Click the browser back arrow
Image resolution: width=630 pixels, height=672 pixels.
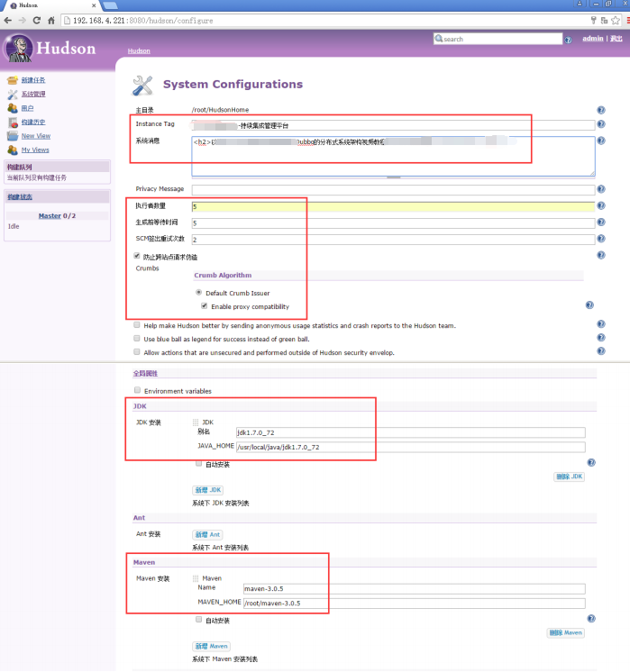pos(8,20)
